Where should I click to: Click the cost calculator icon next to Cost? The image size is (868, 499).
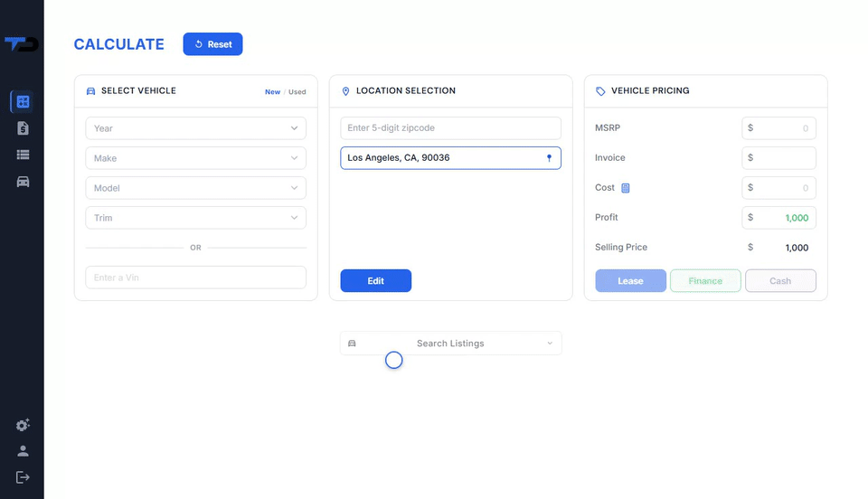(x=626, y=188)
